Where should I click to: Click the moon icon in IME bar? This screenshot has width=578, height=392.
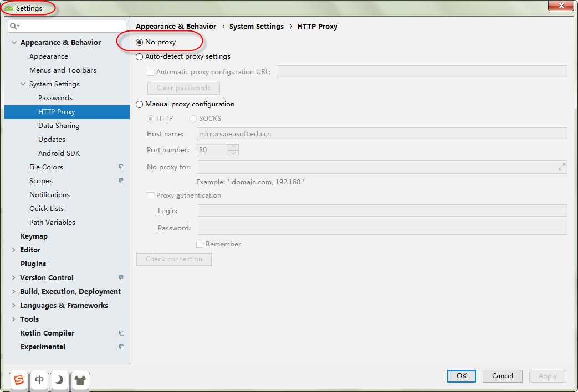[x=59, y=380]
